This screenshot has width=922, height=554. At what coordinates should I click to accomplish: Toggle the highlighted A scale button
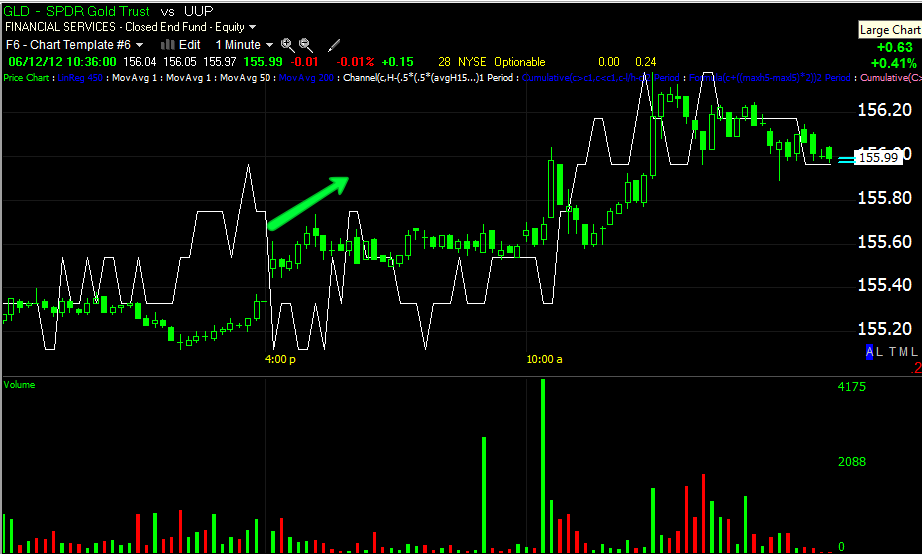(x=869, y=352)
